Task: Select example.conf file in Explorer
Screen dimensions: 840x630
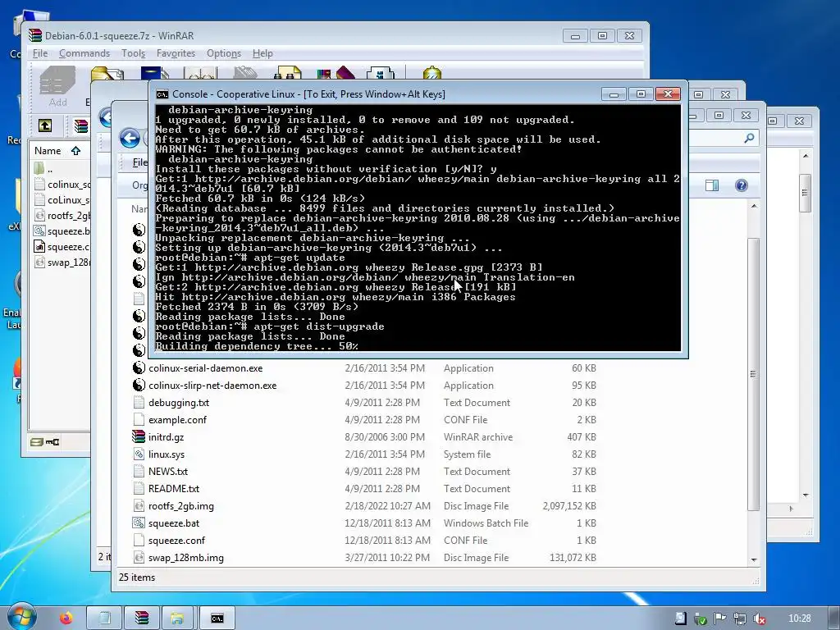Action: (x=177, y=419)
